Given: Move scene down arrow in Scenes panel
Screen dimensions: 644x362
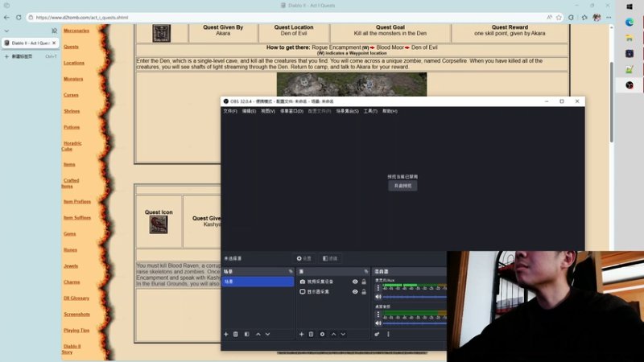Looking at the screenshot, I should [x=268, y=334].
